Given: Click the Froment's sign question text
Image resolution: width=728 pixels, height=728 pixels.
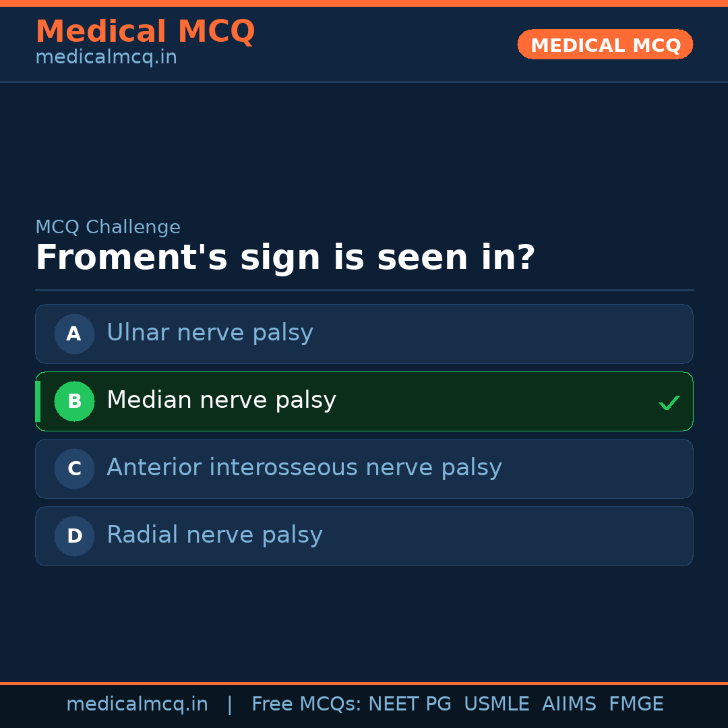Looking at the screenshot, I should [x=285, y=258].
